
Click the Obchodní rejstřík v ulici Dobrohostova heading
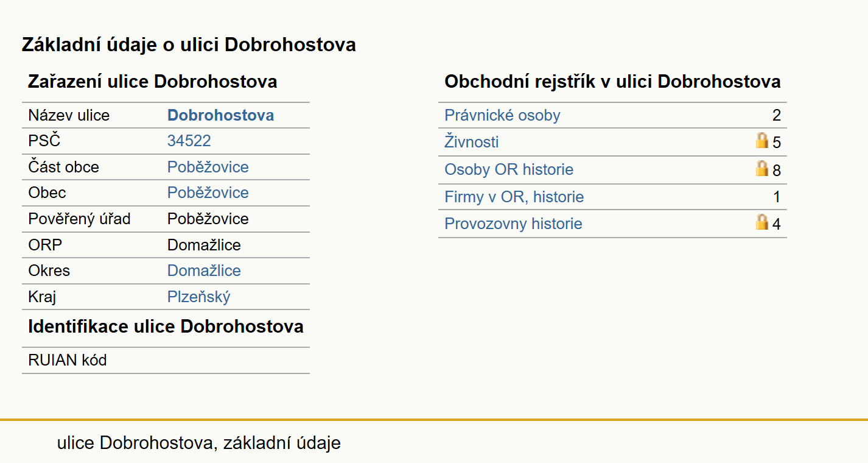point(612,82)
